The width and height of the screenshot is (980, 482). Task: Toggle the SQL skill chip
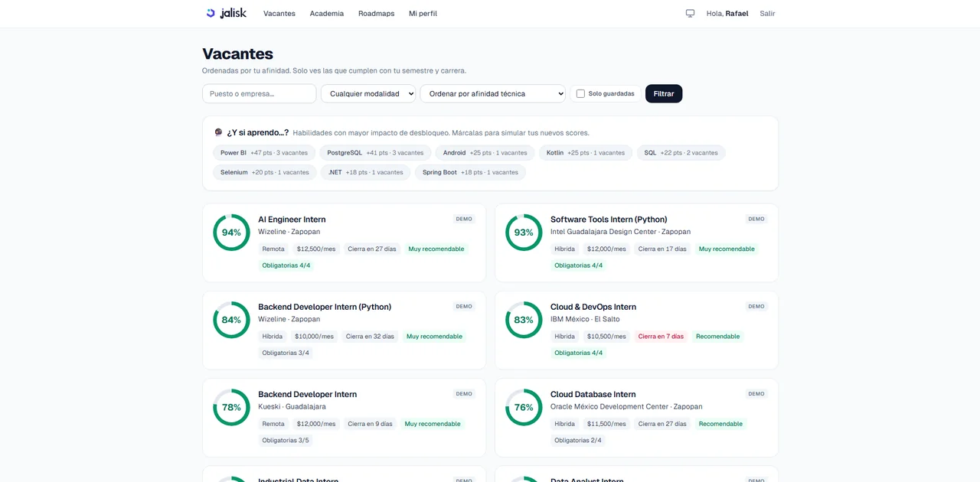[681, 153]
